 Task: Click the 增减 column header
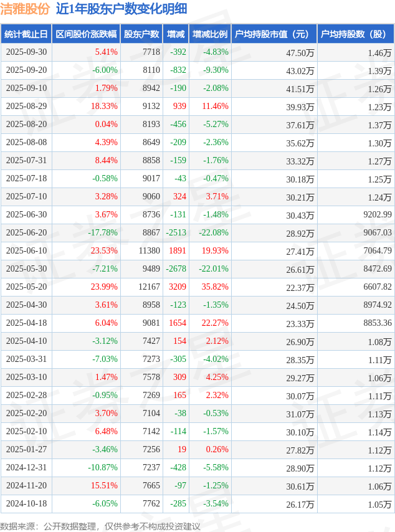point(176,34)
